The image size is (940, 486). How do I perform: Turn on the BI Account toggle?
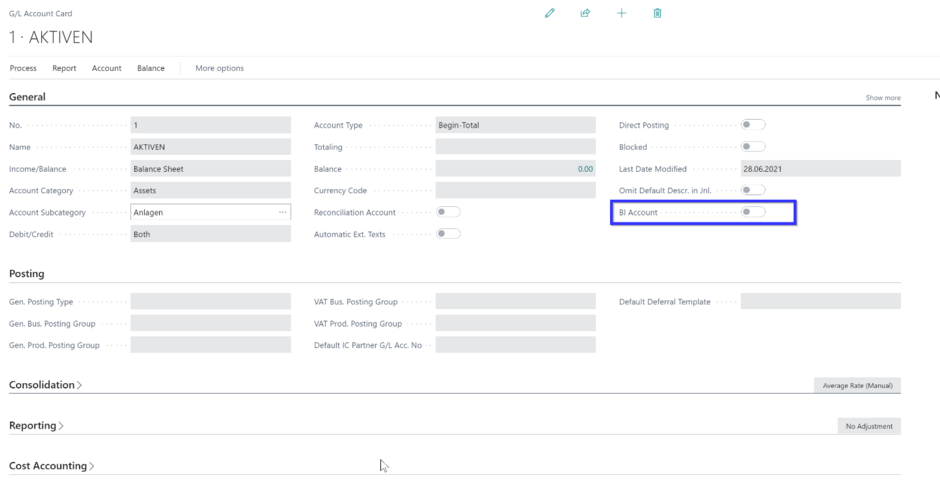(x=752, y=212)
